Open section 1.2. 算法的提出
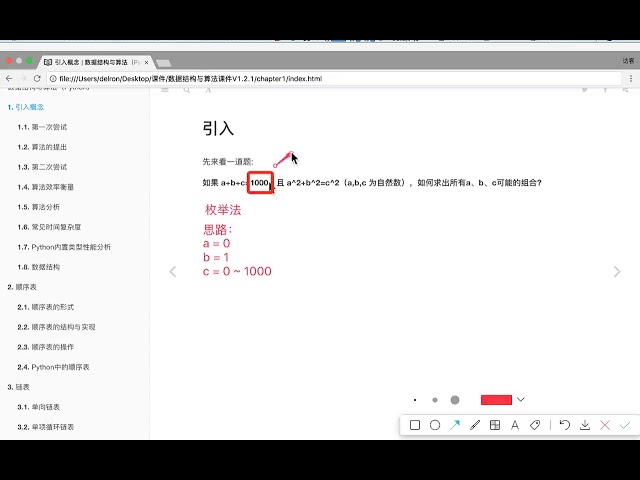The width and height of the screenshot is (640, 480). (x=42, y=147)
